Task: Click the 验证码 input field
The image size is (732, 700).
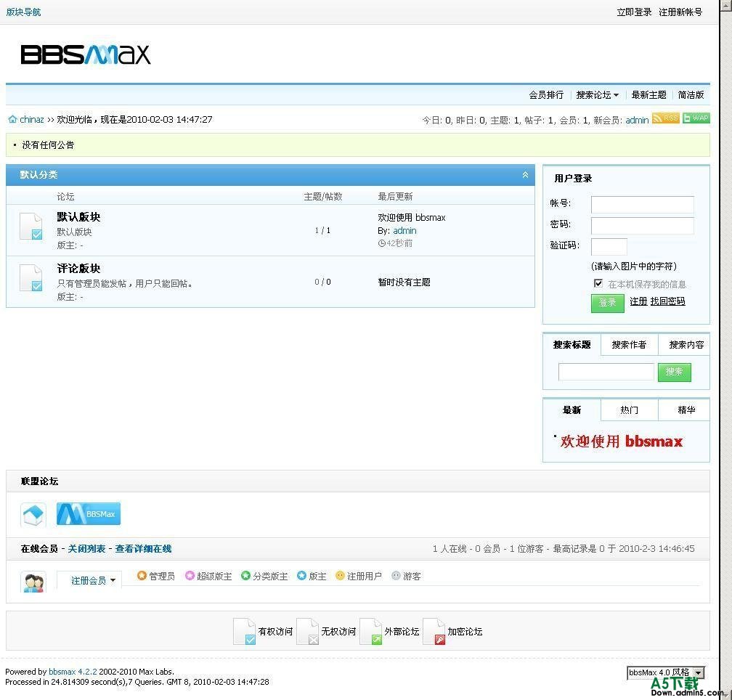Action: point(609,247)
